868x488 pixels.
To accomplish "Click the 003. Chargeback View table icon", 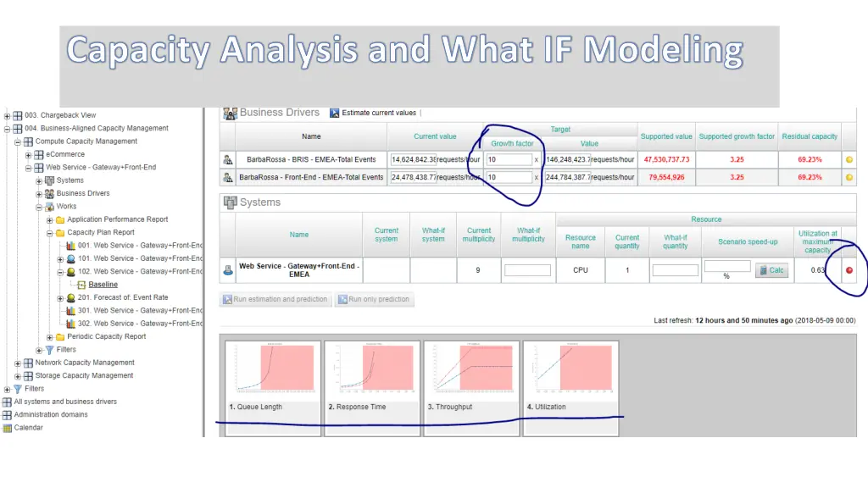I will [18, 115].
